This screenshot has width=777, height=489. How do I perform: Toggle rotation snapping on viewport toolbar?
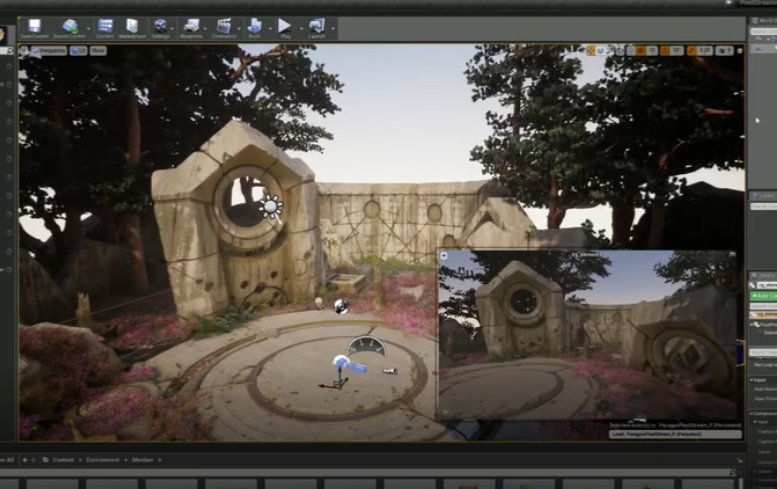665,51
